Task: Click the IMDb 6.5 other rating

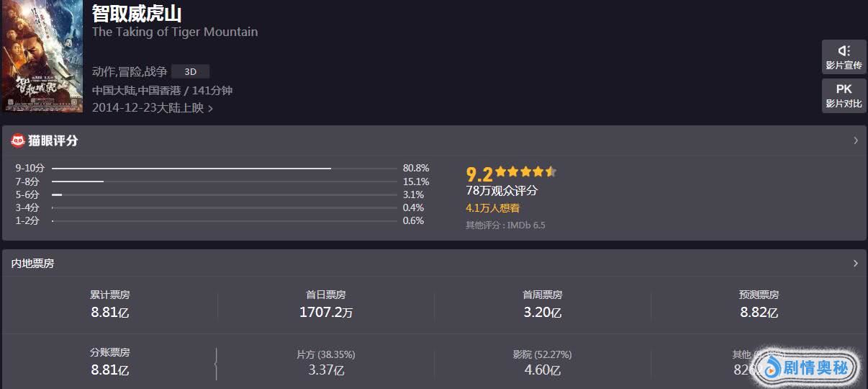Action: (x=527, y=225)
